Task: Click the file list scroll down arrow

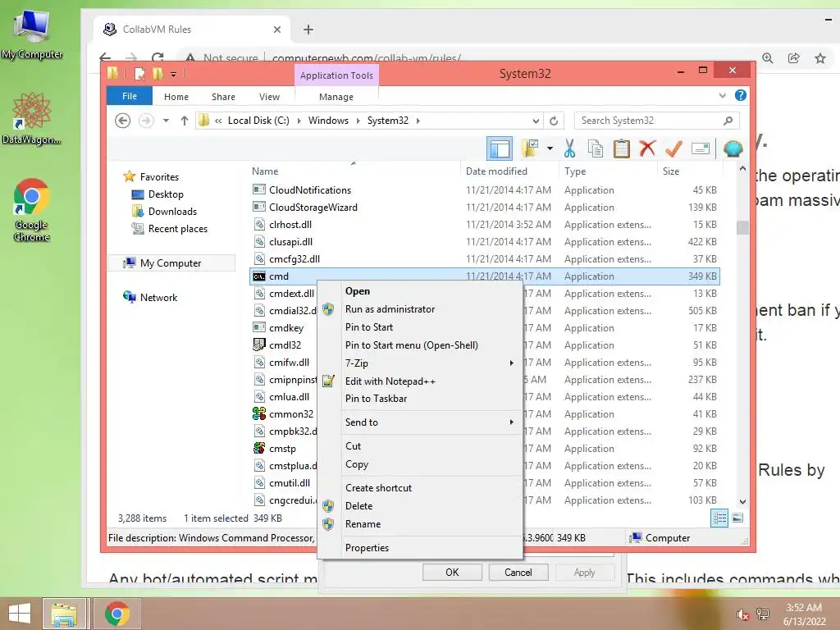Action: pyautogui.click(x=742, y=502)
